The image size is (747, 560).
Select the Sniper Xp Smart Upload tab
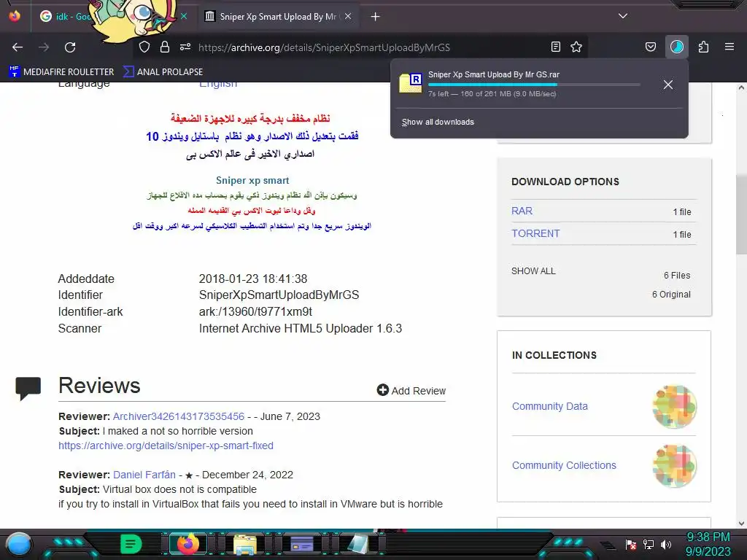click(278, 17)
